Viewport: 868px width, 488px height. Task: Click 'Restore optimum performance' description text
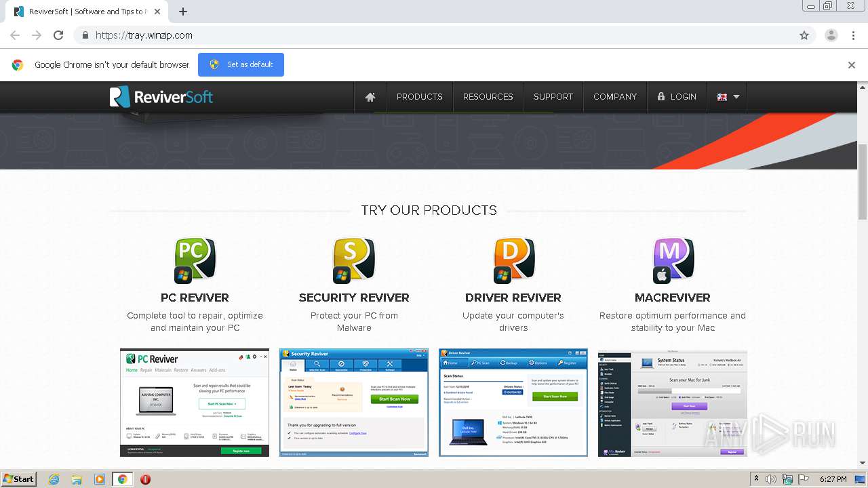[673, 322]
